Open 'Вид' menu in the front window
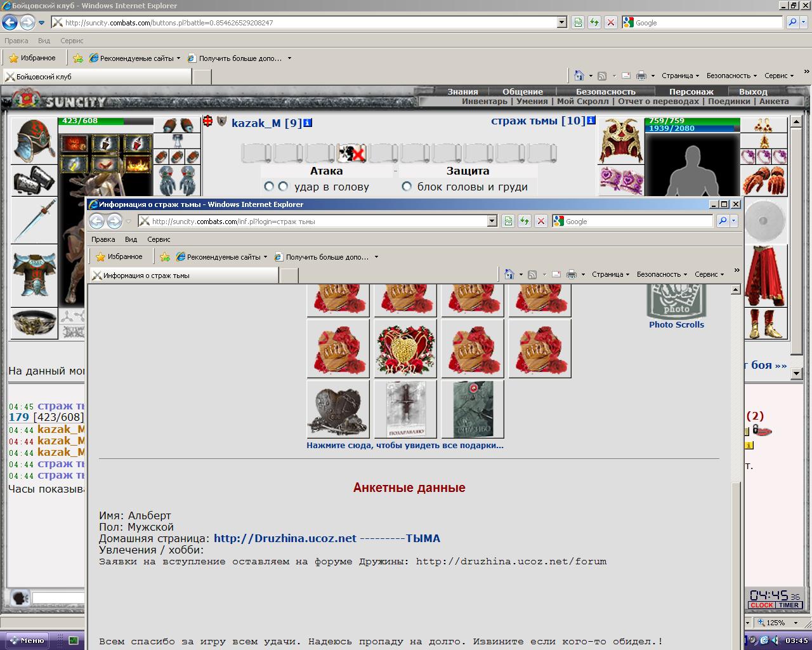Viewport: 812px width, 650px height. pos(131,239)
